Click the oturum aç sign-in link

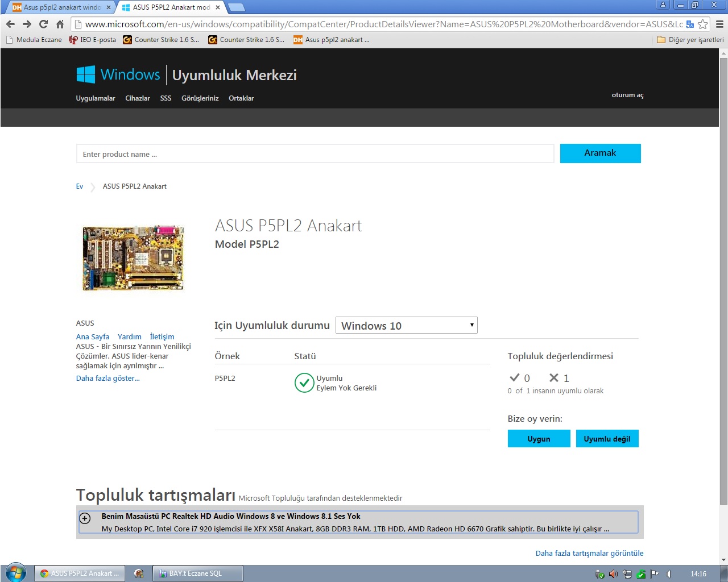pos(628,95)
